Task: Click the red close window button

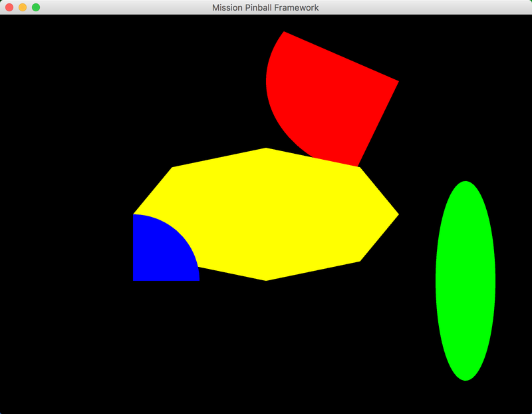Action: click(x=9, y=7)
